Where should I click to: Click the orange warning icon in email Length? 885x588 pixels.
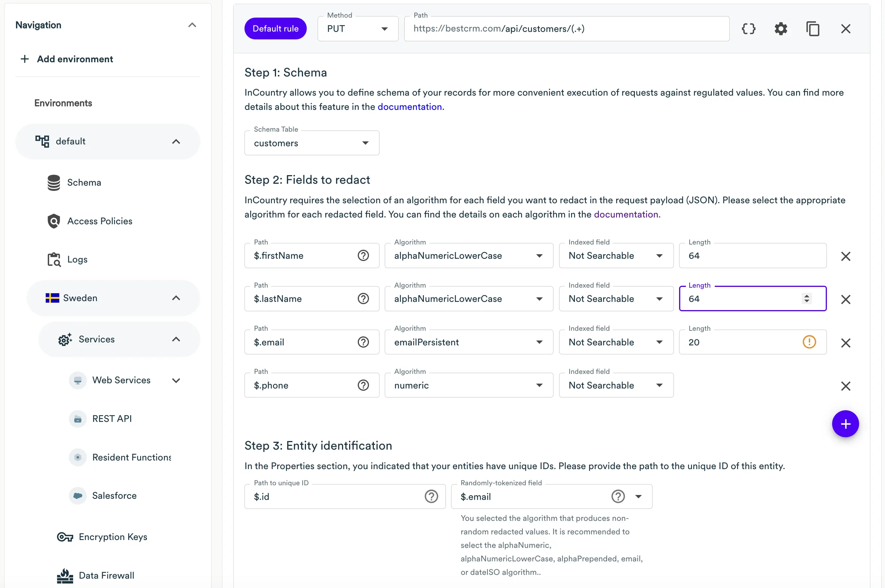[x=809, y=342]
